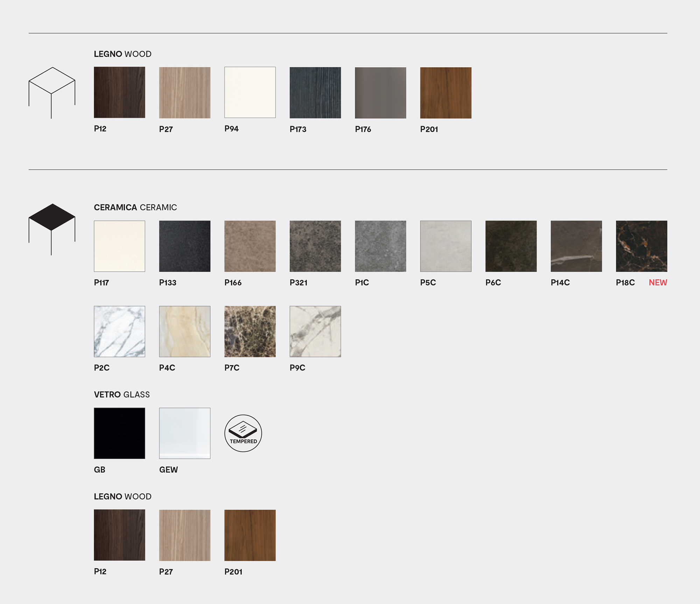Viewport: 700px width, 604px height.
Task: Choose the P166 taupe ceramic finish
Action: (250, 246)
